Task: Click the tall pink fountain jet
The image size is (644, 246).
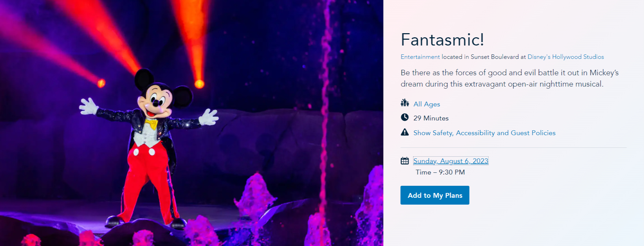Action: (324, 113)
